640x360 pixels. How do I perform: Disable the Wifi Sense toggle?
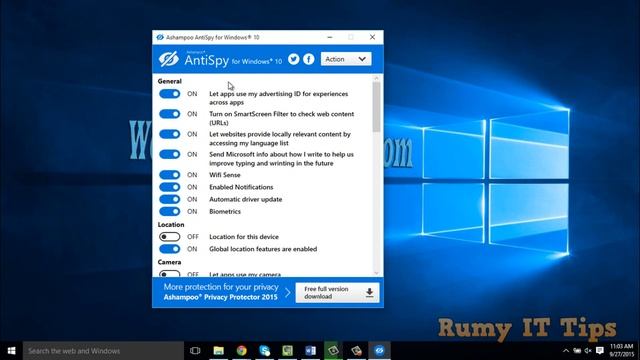169,175
